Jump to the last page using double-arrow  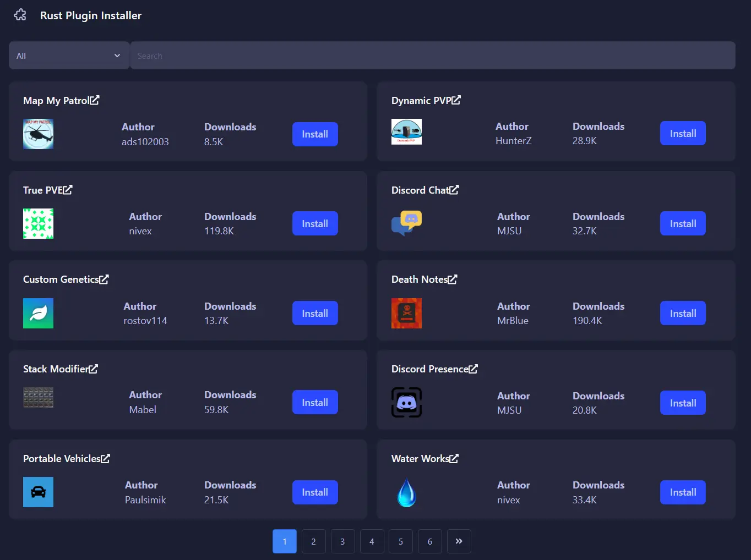point(459,541)
